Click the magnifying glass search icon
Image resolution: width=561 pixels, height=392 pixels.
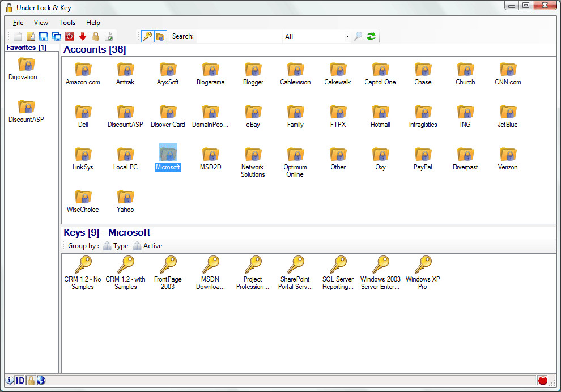point(358,36)
